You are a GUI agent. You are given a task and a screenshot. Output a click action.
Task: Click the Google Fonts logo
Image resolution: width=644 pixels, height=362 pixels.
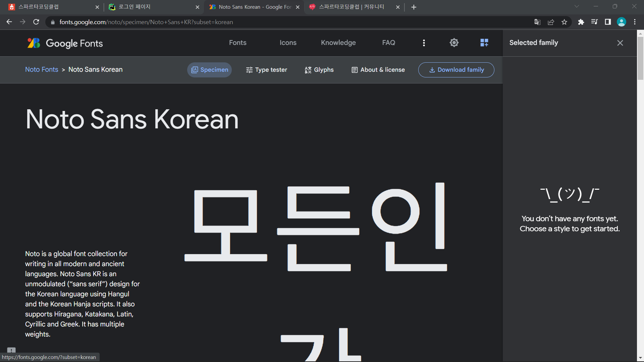coord(65,43)
